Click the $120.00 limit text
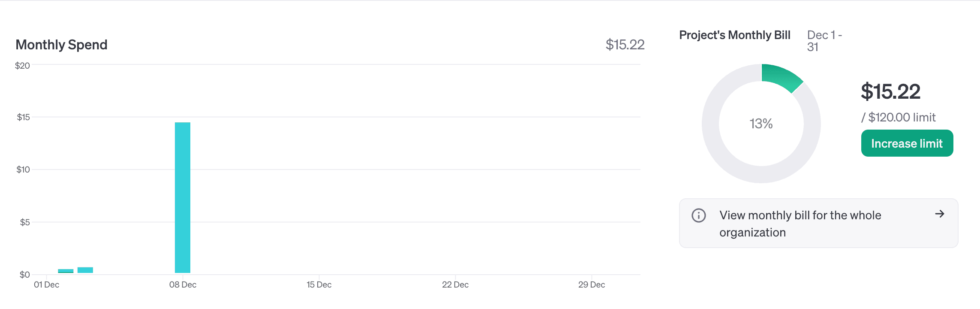980x309 pixels. [898, 117]
